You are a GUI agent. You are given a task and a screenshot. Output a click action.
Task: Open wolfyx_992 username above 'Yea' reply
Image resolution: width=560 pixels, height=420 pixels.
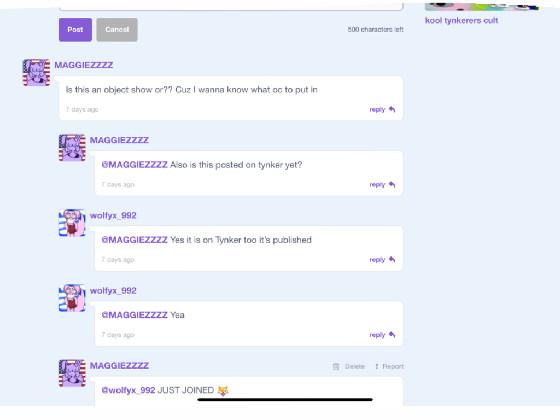(x=113, y=291)
